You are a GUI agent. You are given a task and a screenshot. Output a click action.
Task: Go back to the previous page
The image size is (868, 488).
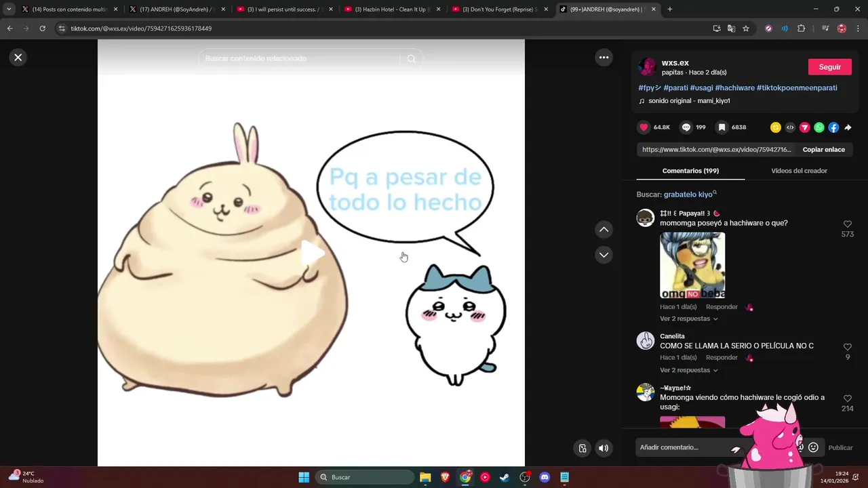[9, 28]
